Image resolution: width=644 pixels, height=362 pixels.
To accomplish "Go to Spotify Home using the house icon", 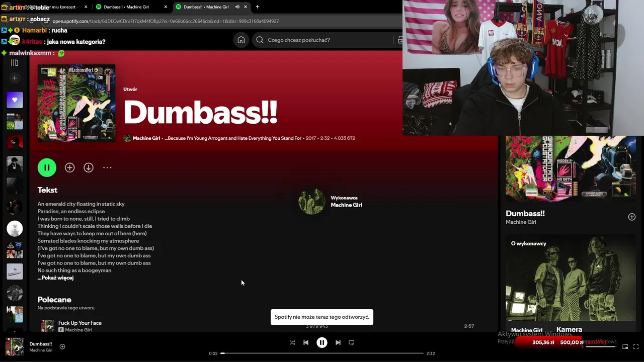I will pyautogui.click(x=241, y=40).
